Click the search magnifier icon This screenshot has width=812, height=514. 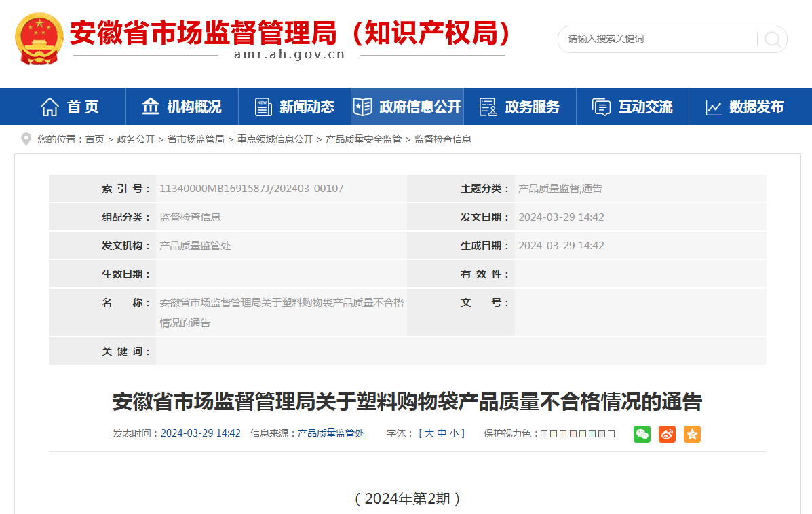(772, 39)
